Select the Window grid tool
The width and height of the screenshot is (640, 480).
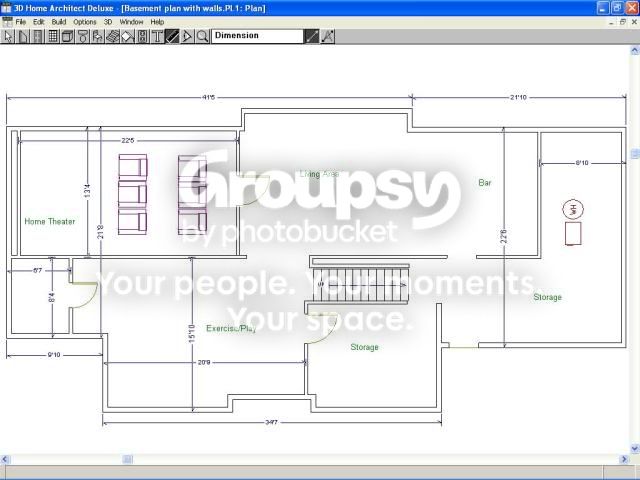pos(53,37)
